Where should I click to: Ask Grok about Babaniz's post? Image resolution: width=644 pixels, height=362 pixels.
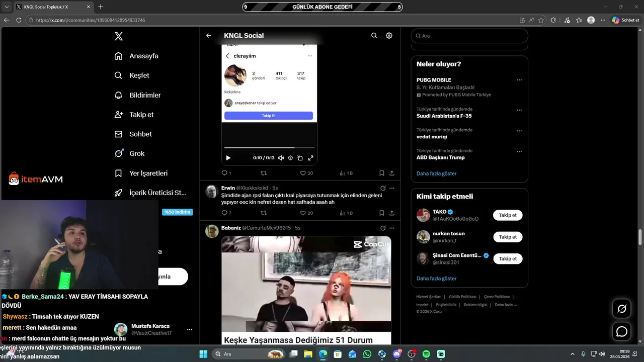click(383, 228)
